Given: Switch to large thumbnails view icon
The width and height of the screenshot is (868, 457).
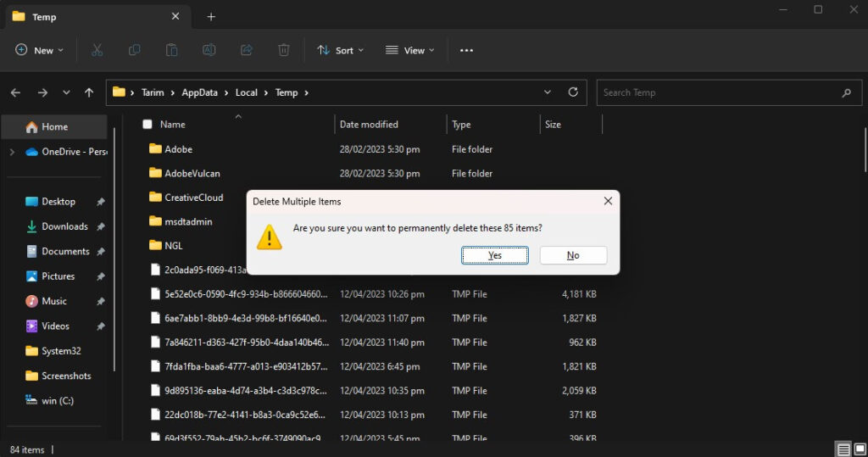Looking at the screenshot, I should (860, 449).
